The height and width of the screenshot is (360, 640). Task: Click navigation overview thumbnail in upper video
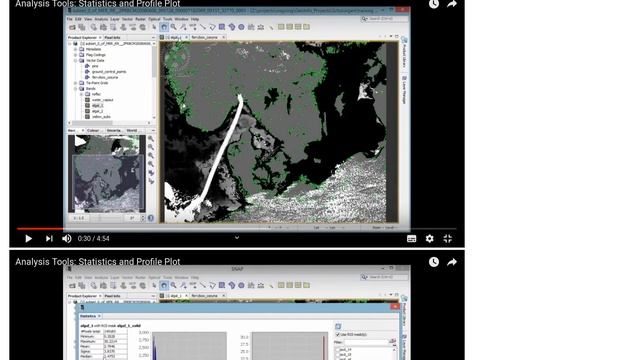pos(107,174)
